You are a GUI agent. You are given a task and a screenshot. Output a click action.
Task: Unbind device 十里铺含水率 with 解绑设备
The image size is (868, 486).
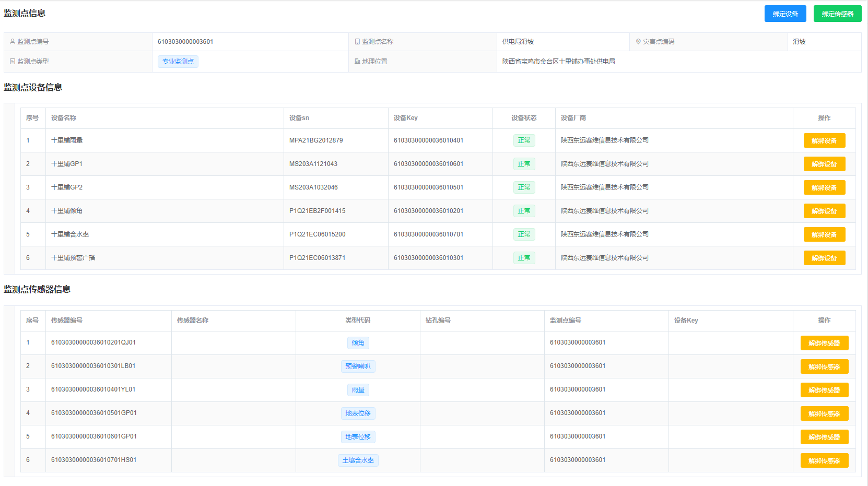pyautogui.click(x=824, y=234)
